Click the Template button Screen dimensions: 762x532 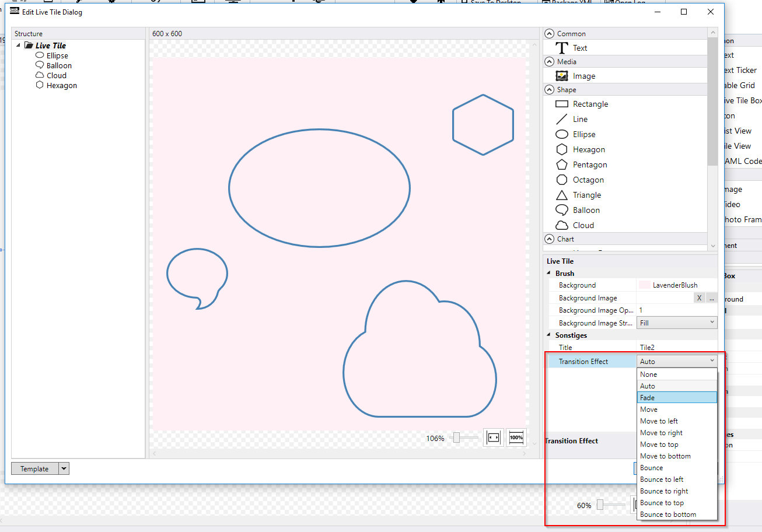35,468
